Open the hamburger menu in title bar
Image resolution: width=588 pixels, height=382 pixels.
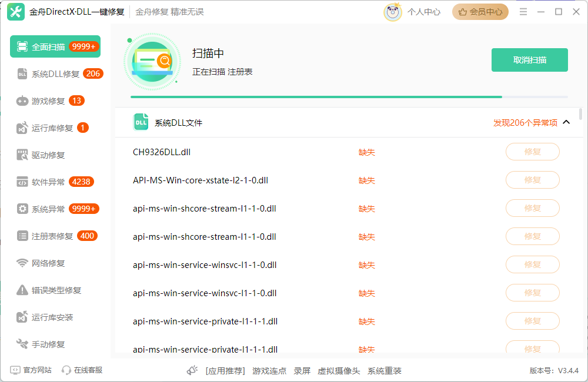click(523, 12)
